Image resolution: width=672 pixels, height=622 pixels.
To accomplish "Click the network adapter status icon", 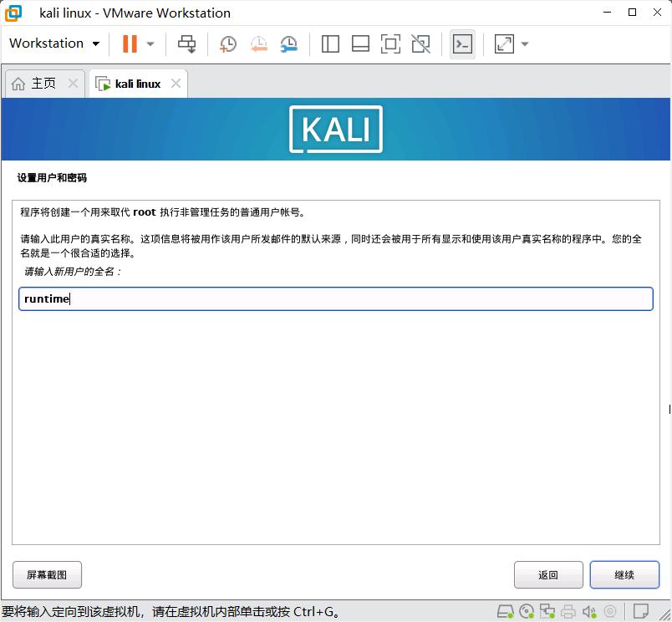I will pyautogui.click(x=547, y=611).
